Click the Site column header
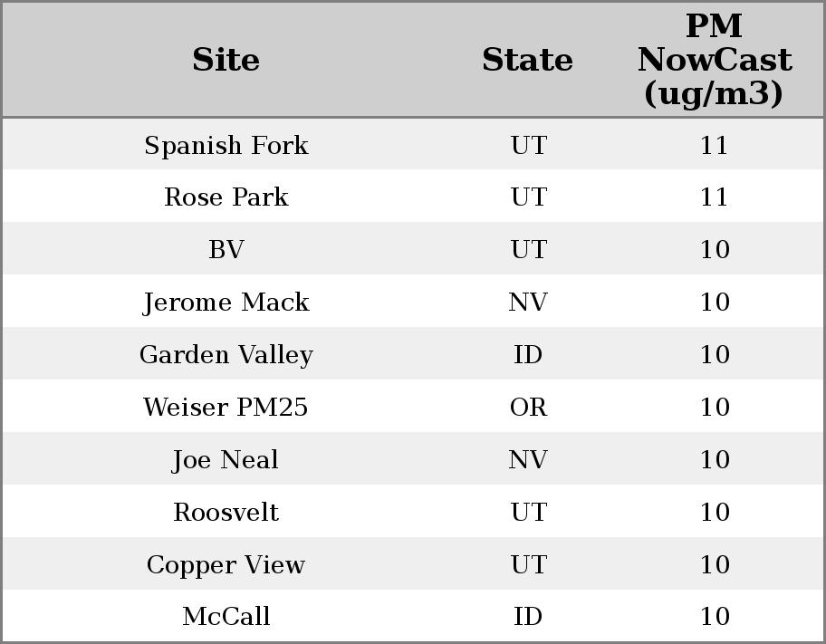Screen dimensions: 826x644 (x=226, y=60)
